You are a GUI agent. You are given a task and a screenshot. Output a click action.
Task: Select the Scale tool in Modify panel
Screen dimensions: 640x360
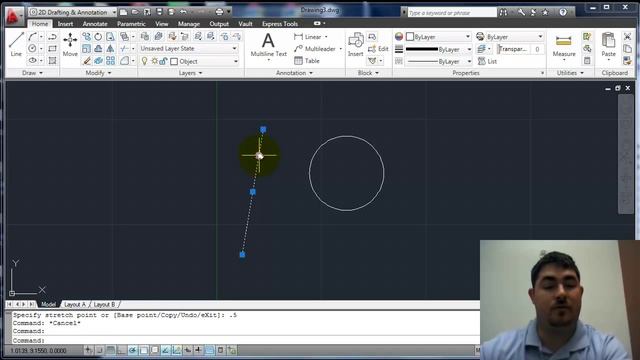[86, 49]
